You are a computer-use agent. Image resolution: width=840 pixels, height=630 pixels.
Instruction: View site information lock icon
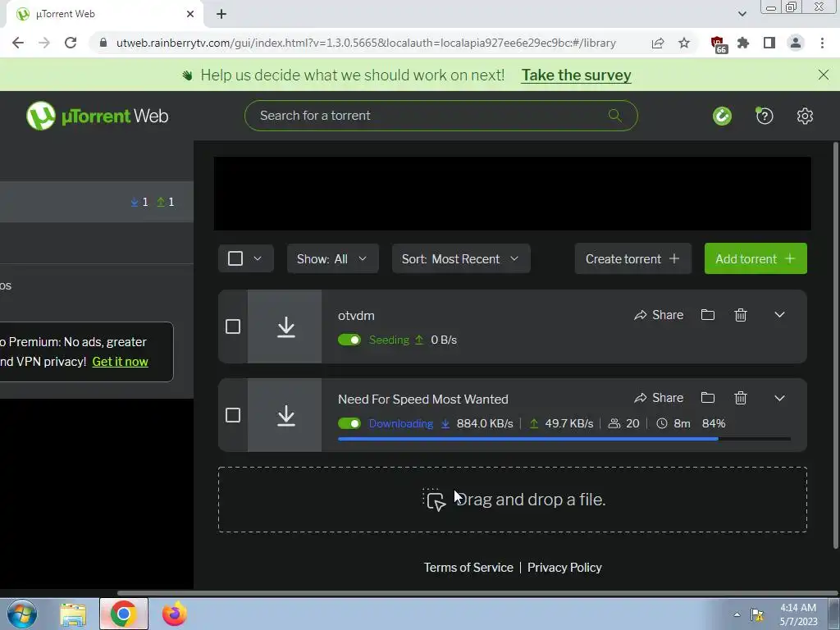tap(103, 43)
